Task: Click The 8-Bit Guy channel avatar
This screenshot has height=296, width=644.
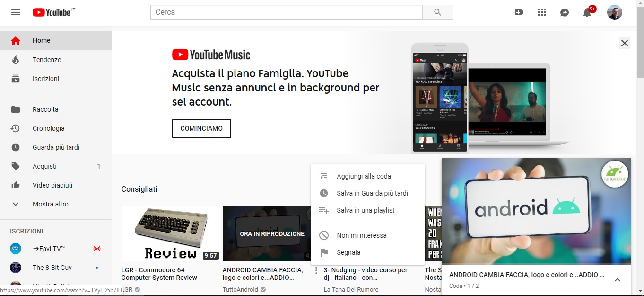Action: tap(16, 268)
